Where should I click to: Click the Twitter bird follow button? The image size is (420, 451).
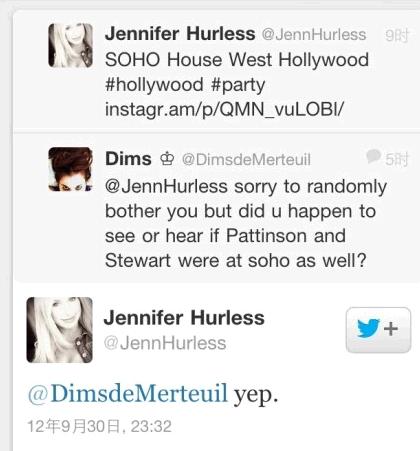(378, 330)
